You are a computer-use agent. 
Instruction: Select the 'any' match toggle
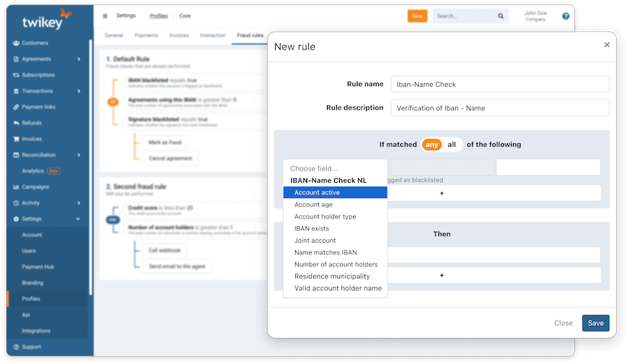click(x=432, y=145)
